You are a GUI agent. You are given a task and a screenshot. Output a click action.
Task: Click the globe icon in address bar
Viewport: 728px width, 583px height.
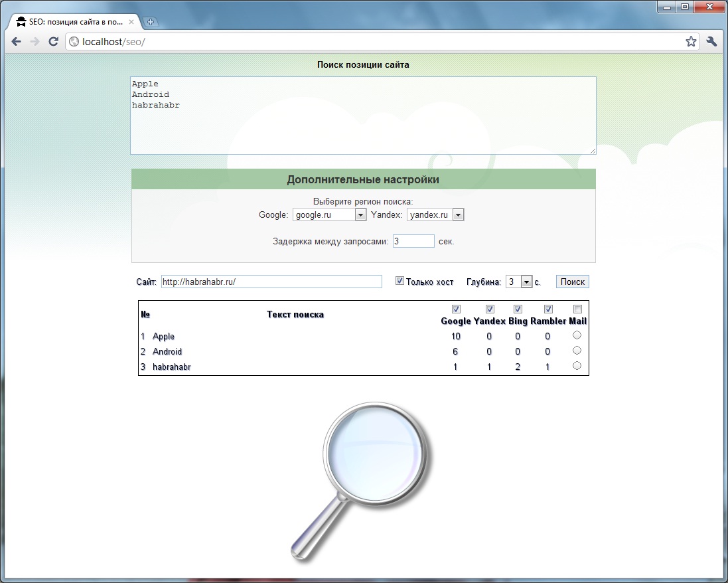74,42
